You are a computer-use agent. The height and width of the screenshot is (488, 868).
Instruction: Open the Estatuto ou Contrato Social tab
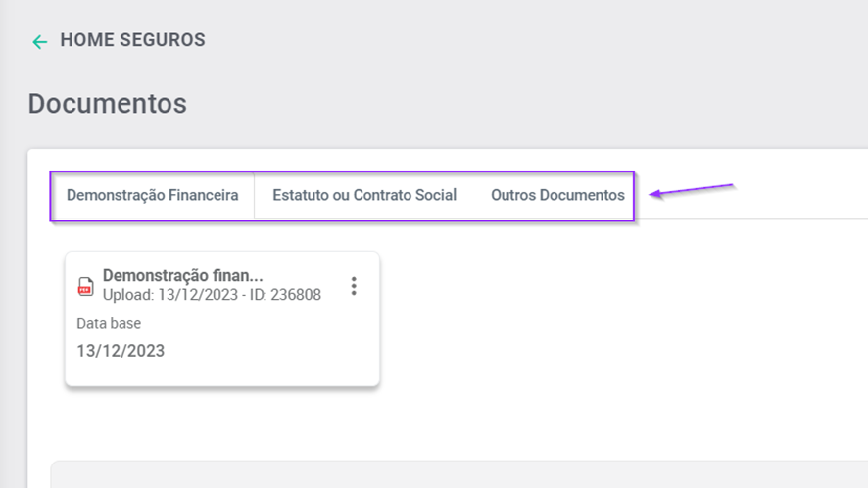coord(364,195)
